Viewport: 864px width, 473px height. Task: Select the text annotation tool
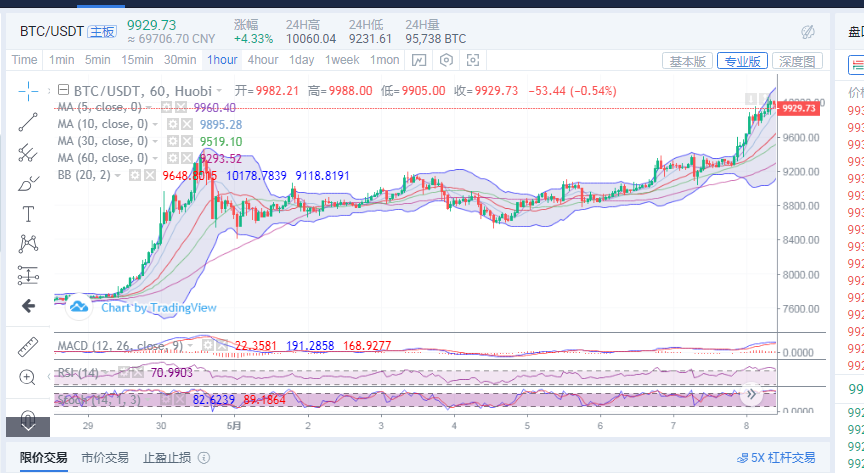[x=28, y=214]
